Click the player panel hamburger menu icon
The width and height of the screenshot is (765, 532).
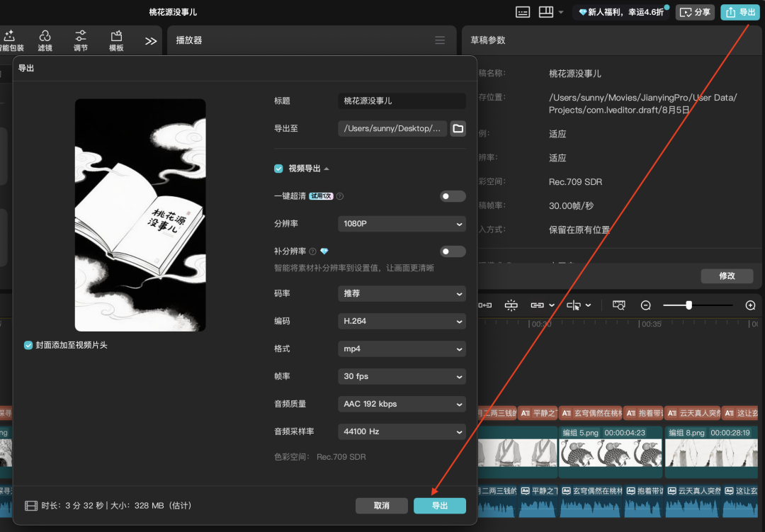click(x=440, y=40)
